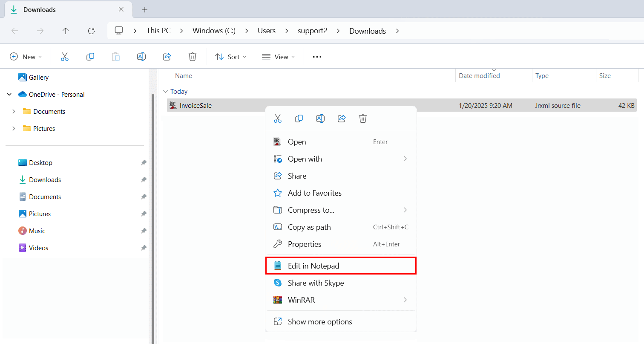
Task: Unpin Desktop using its pin icon
Action: (x=144, y=163)
